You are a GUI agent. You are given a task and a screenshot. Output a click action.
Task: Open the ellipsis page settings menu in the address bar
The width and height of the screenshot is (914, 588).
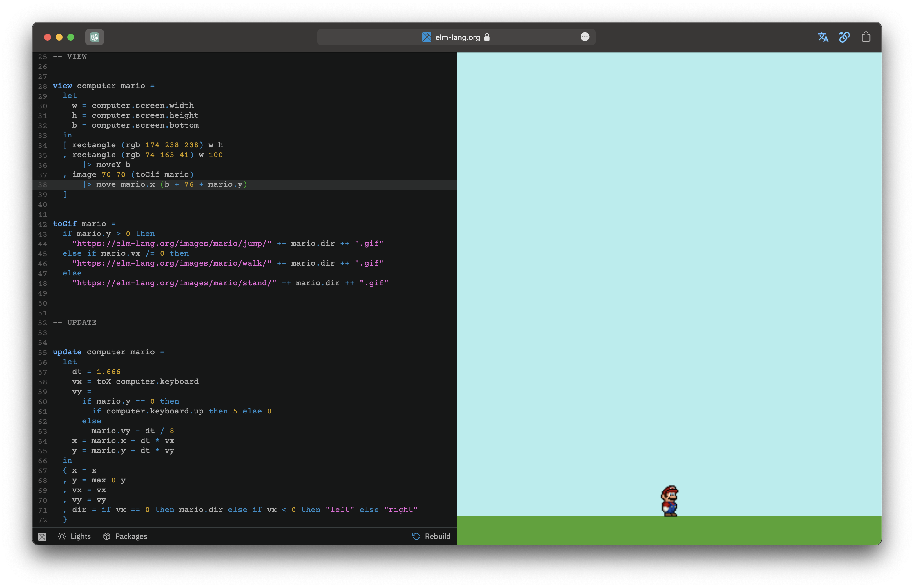585,37
